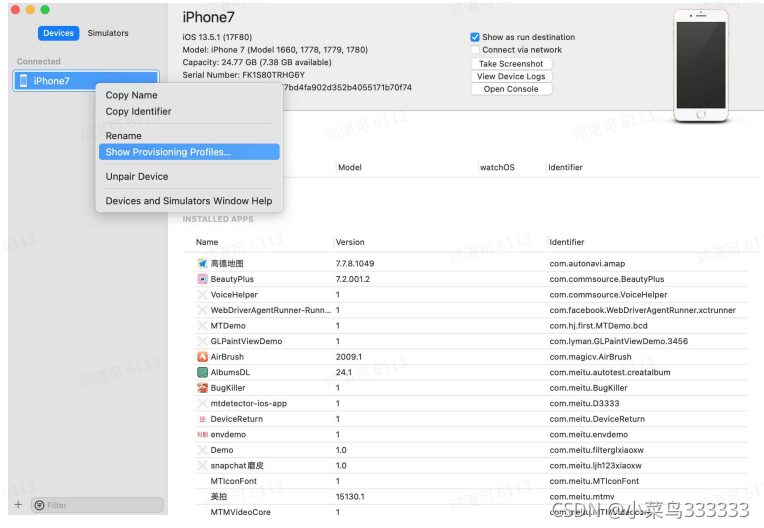The image size is (764, 528).
Task: Click the Open Console button
Action: click(x=511, y=89)
